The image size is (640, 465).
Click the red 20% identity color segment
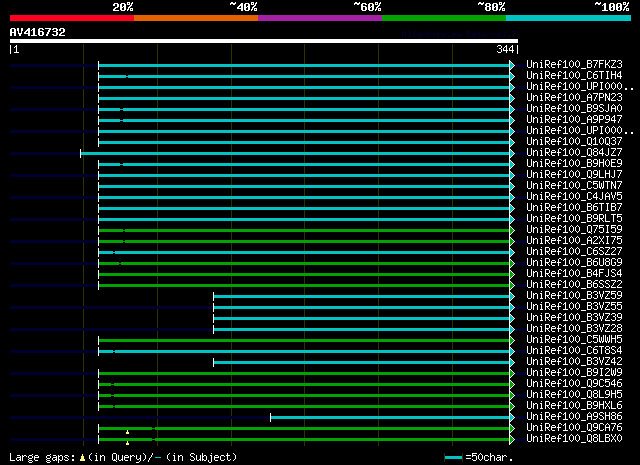coord(72,18)
